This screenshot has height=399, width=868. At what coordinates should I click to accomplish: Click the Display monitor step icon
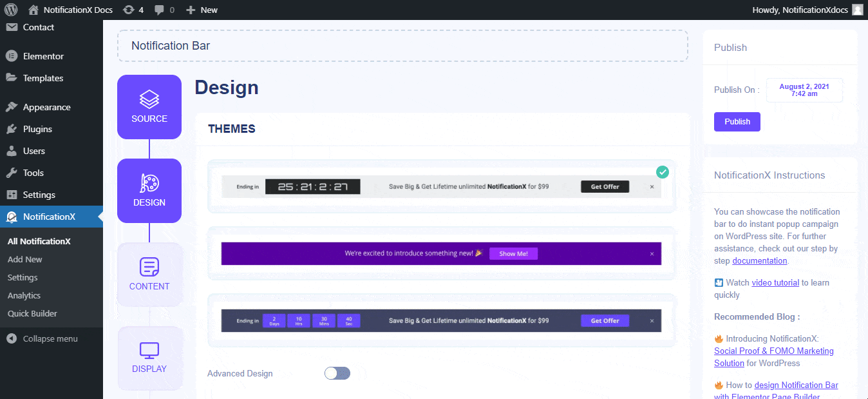click(x=149, y=350)
